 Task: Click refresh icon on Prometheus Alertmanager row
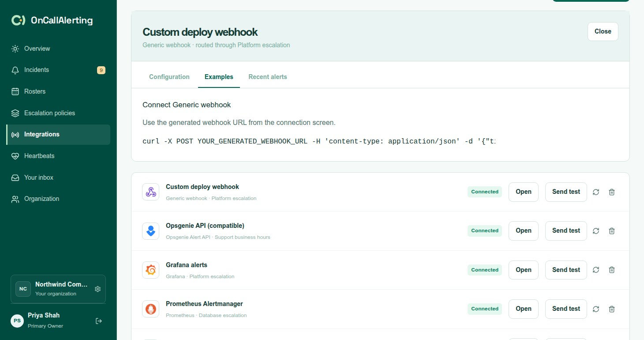click(596, 309)
